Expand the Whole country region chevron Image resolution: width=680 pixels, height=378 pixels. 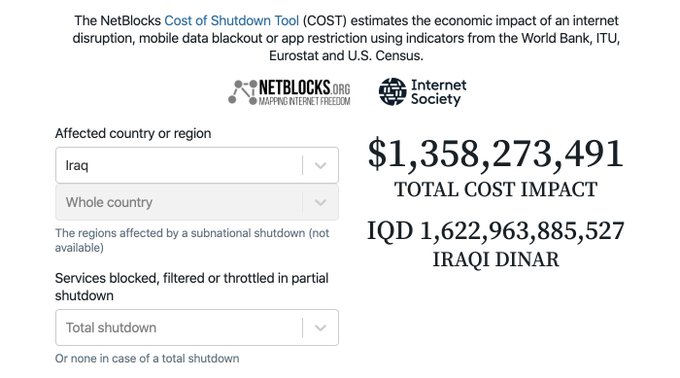[x=320, y=202]
